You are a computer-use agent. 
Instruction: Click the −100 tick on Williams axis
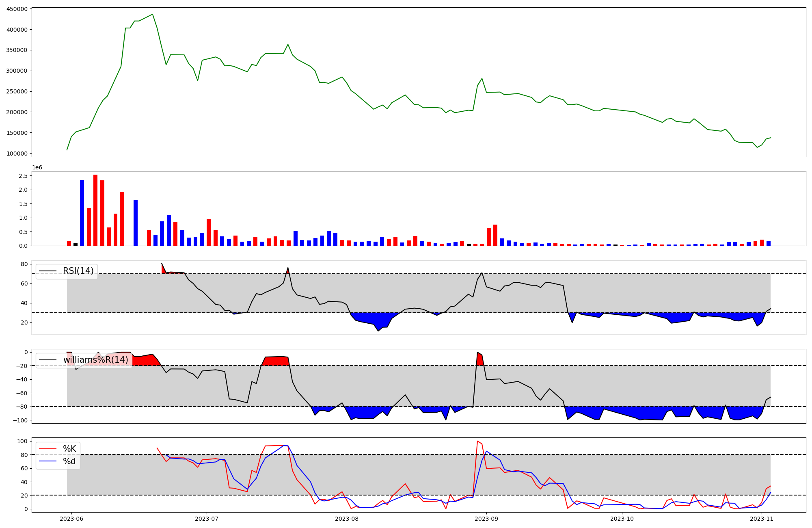(x=20, y=420)
